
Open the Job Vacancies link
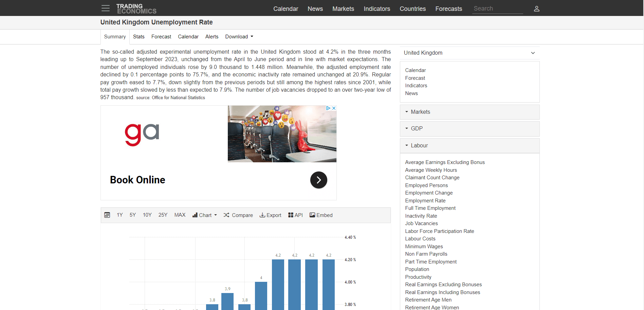[421, 223]
